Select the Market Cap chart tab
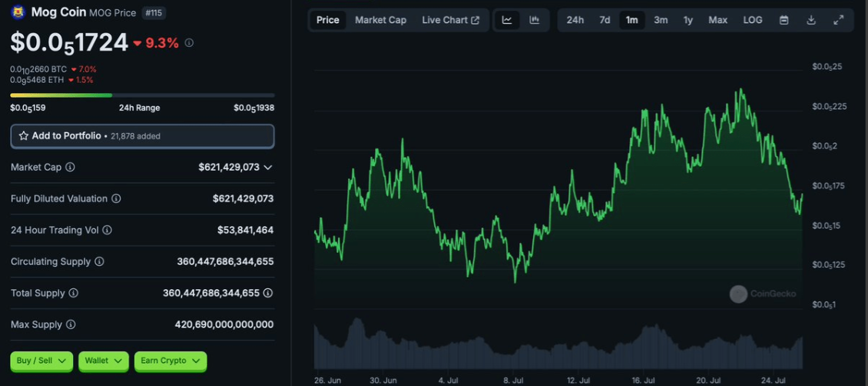 pos(380,20)
